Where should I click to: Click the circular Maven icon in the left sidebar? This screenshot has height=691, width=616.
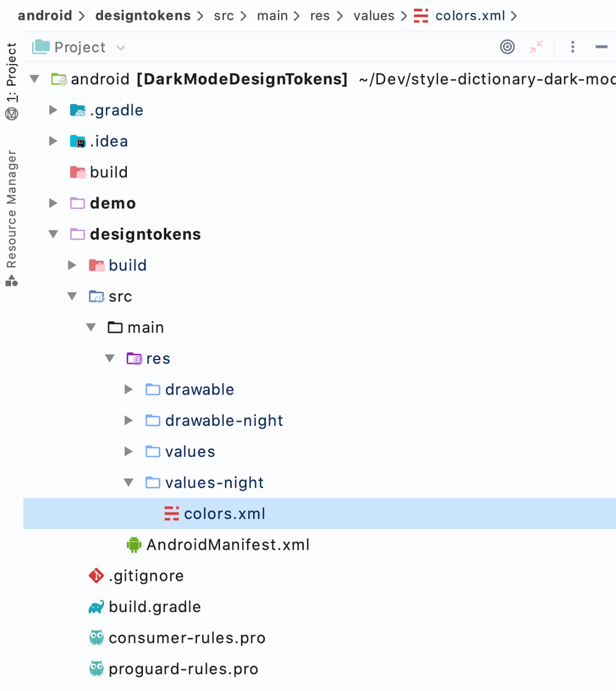pyautogui.click(x=10, y=113)
